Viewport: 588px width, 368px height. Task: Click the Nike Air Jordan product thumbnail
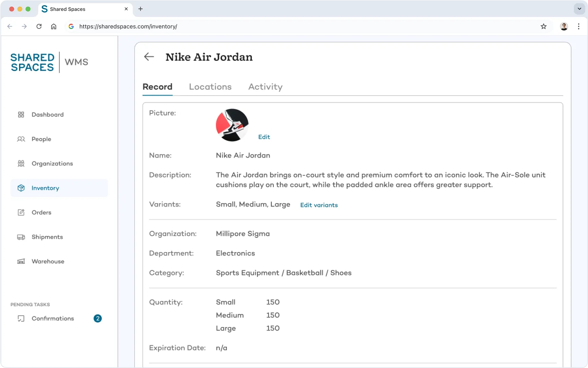pos(232,125)
